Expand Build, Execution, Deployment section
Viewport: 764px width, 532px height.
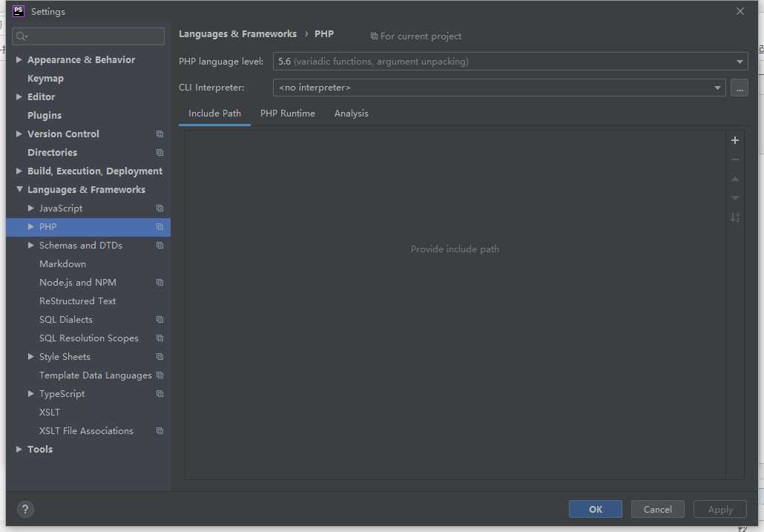click(x=19, y=171)
